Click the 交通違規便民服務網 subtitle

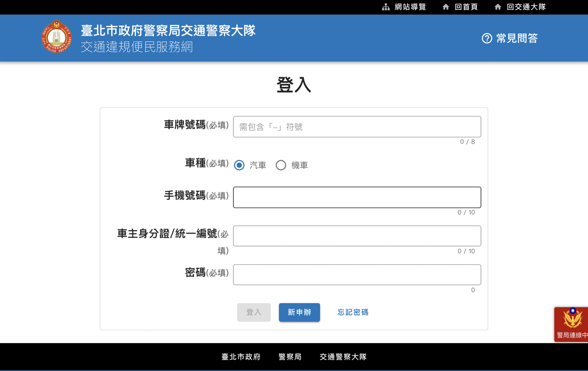coord(137,47)
